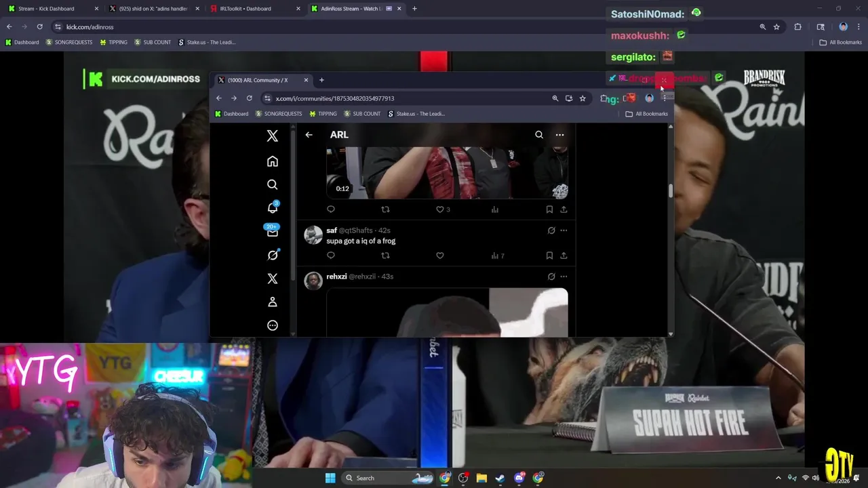Reload the ARL Community X page
This screenshot has height=488, width=868.
(x=250, y=98)
